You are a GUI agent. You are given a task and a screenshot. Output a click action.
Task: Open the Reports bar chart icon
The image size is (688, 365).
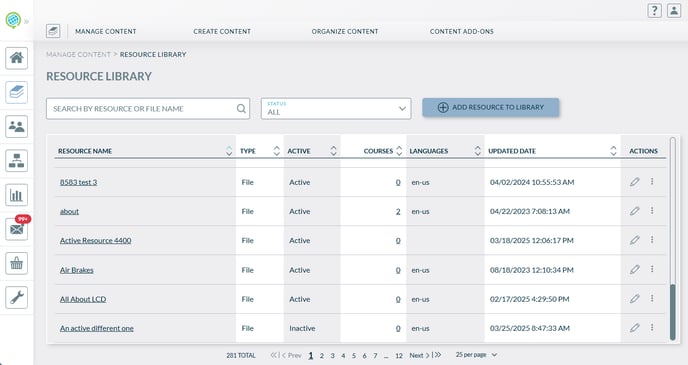click(17, 195)
